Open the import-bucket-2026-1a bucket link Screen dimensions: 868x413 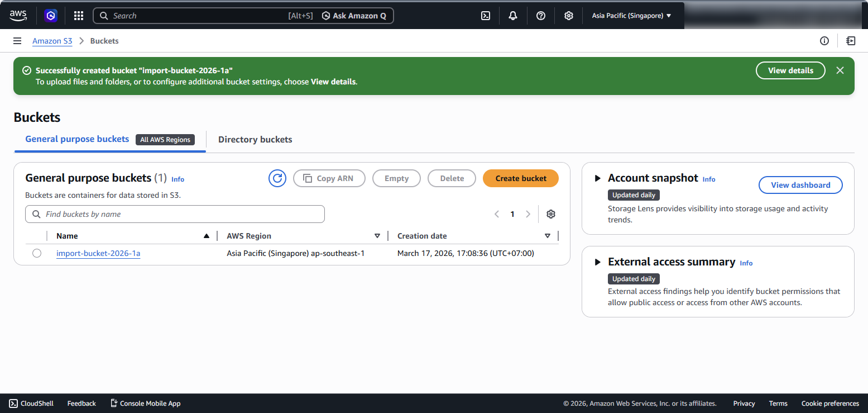coord(98,253)
